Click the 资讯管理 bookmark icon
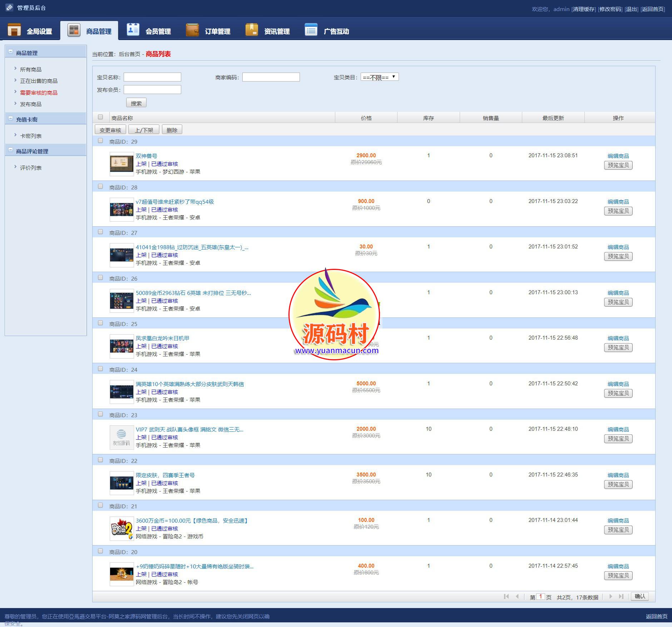 pyautogui.click(x=252, y=30)
